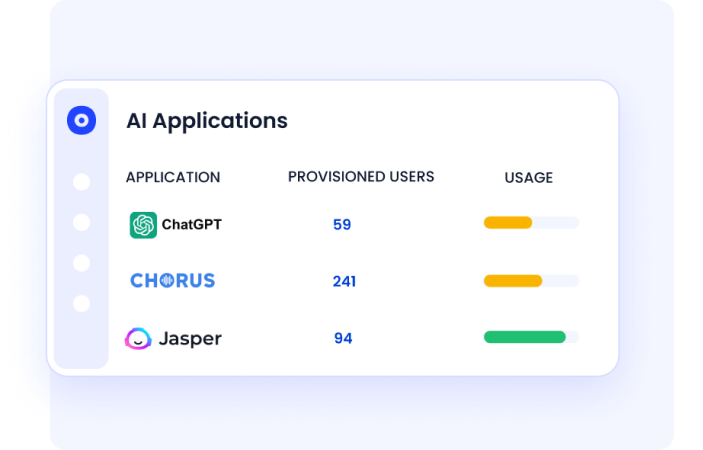The width and height of the screenshot is (703, 450).
Task: Click the USAGE column header
Action: point(529,178)
